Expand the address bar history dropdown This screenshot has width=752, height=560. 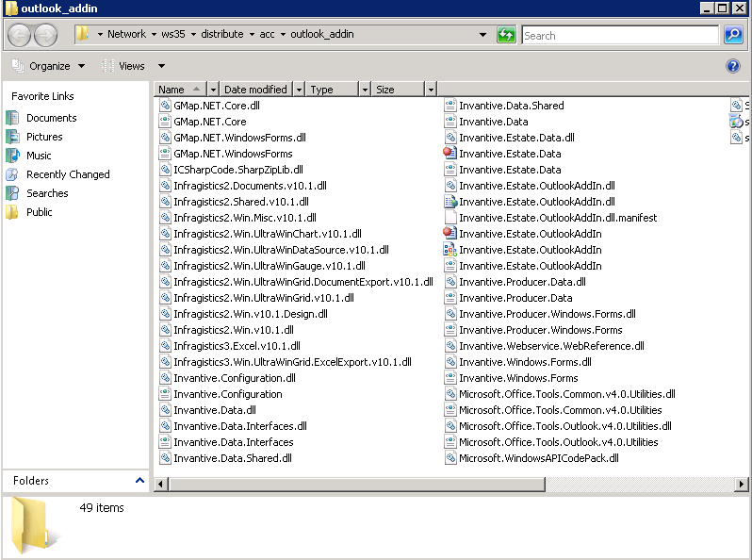pos(482,35)
